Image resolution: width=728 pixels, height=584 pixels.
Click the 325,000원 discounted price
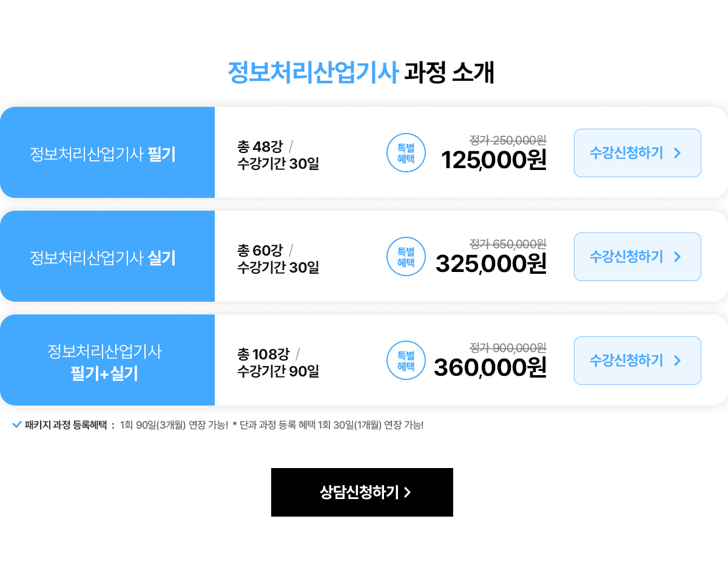pyautogui.click(x=491, y=264)
